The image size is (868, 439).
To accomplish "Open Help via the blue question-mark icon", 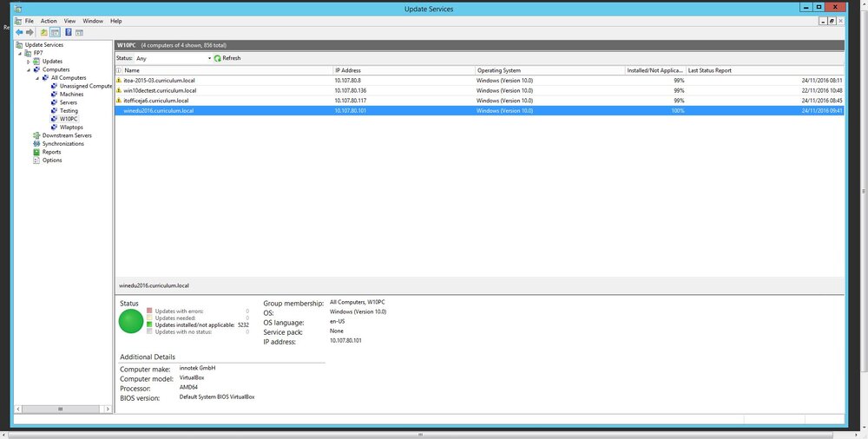I will pyautogui.click(x=69, y=33).
